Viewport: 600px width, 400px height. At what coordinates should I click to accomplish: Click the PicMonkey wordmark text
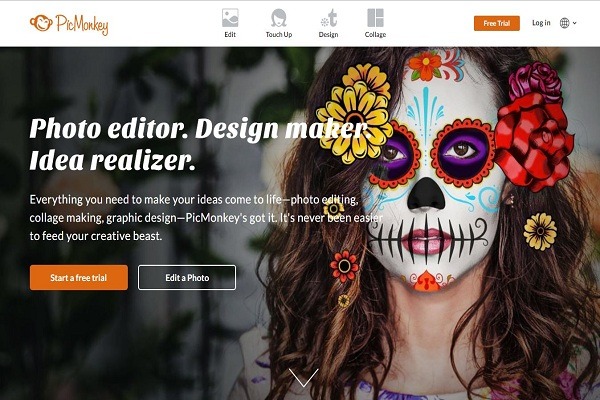pyautogui.click(x=82, y=24)
